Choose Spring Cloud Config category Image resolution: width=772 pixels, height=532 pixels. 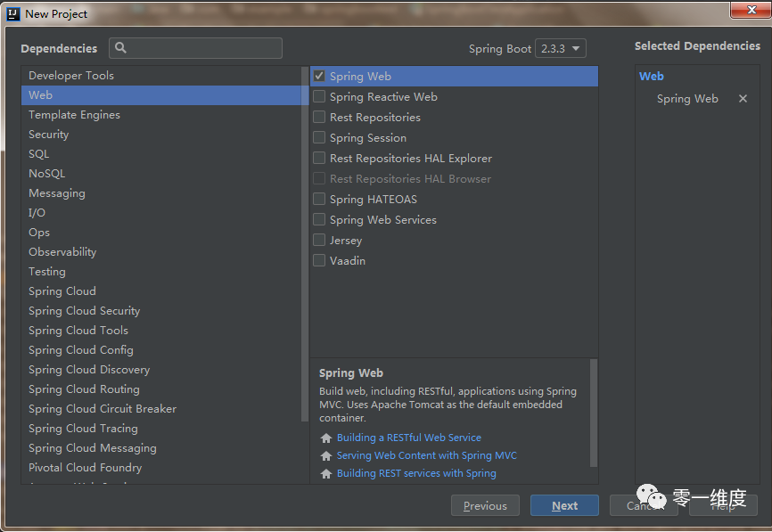pos(161,350)
